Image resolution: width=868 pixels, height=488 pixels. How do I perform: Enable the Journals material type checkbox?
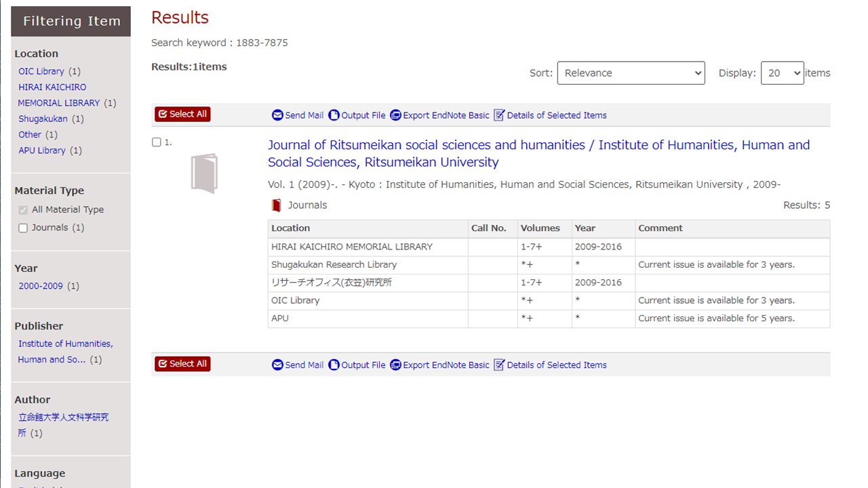tap(23, 228)
